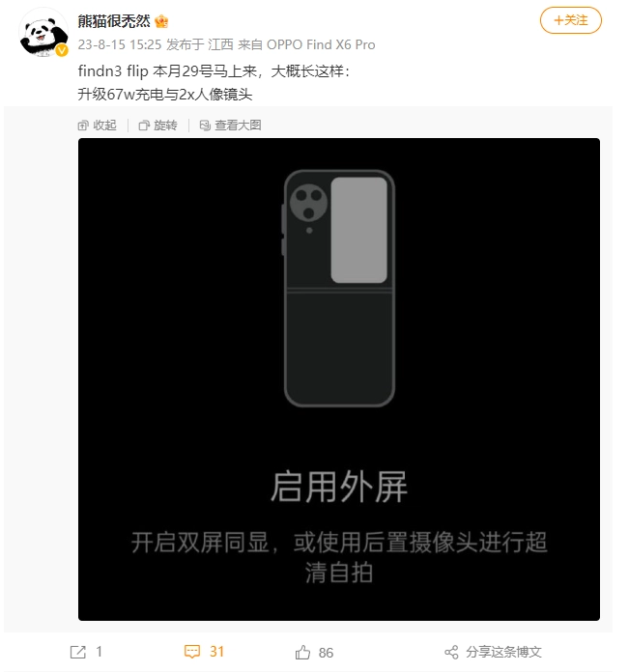The image size is (629, 672).
Task: Click the flip phone image preview
Action: (339, 379)
